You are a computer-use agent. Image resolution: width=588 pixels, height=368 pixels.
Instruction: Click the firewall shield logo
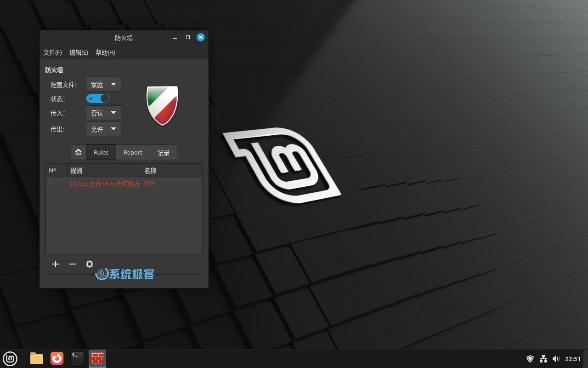(x=162, y=105)
